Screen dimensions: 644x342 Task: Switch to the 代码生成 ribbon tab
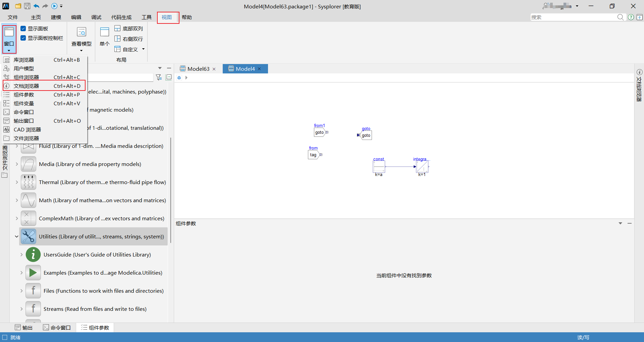pyautogui.click(x=121, y=17)
